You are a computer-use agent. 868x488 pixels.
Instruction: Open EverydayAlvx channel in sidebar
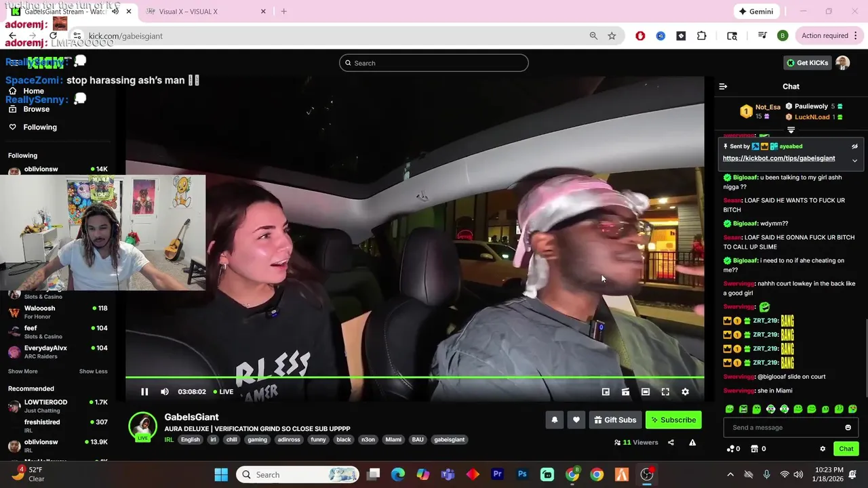pyautogui.click(x=57, y=352)
